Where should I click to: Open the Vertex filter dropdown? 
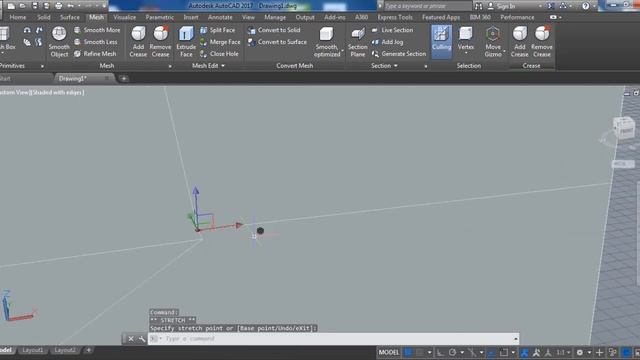point(466,53)
